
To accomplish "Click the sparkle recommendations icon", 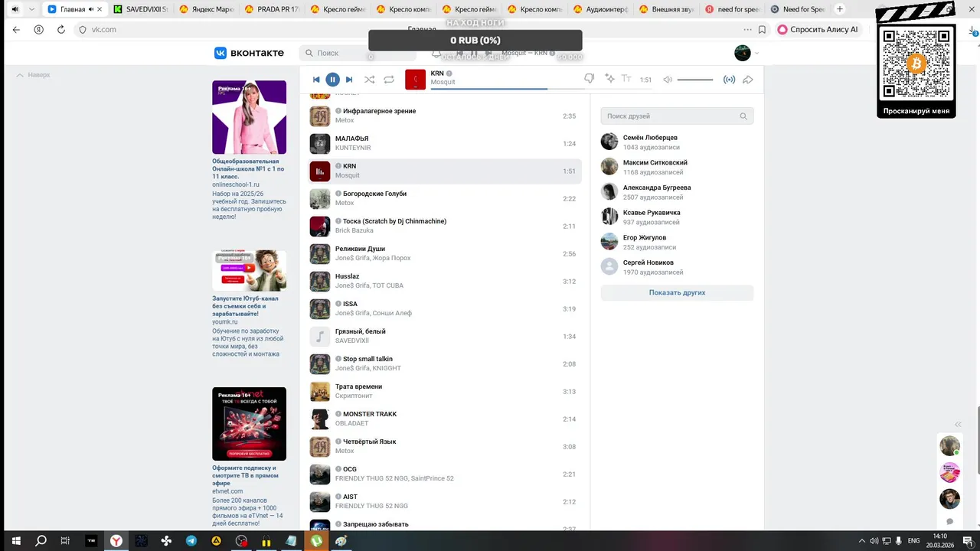I will 609,79.
